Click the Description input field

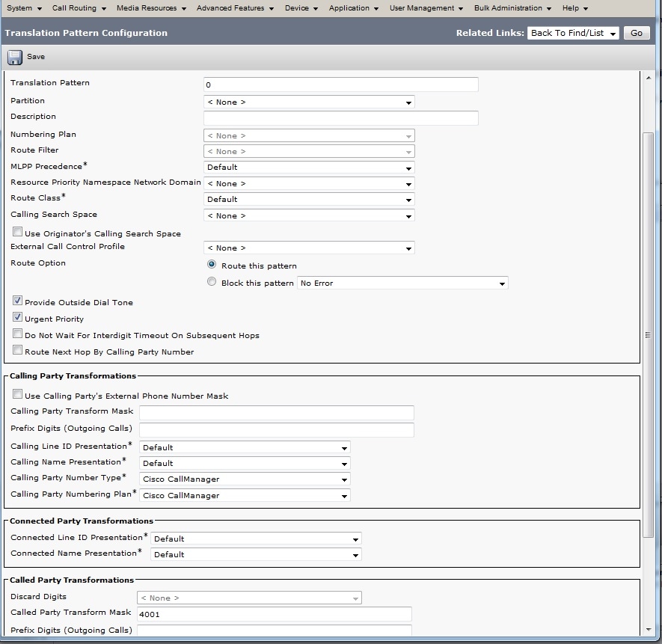pos(340,118)
